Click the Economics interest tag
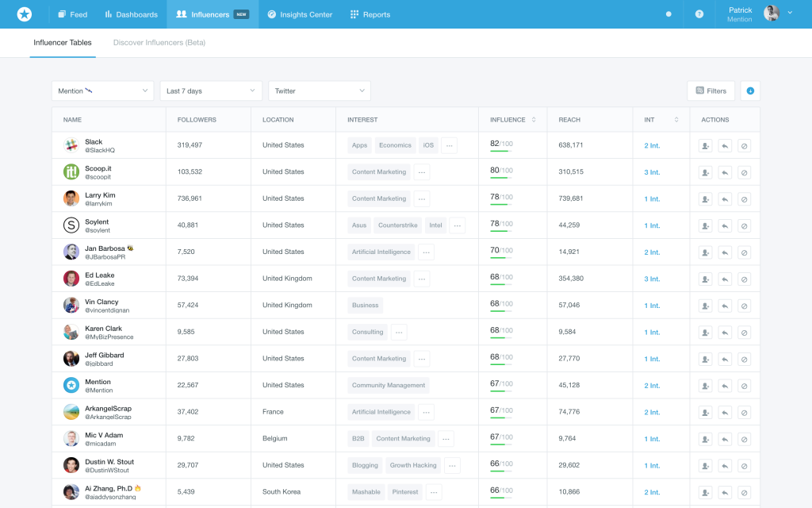812x508 pixels. (395, 146)
